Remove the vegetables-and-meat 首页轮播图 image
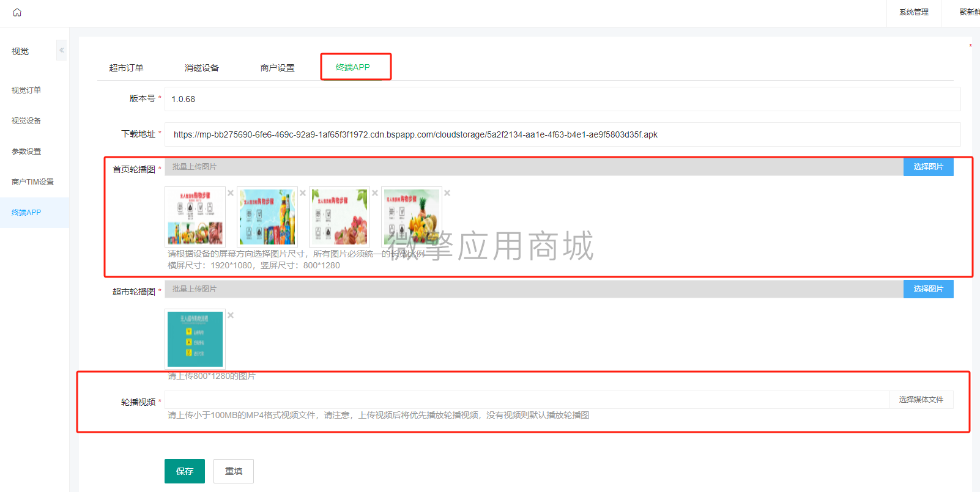This screenshot has height=492, width=980. 231,193
